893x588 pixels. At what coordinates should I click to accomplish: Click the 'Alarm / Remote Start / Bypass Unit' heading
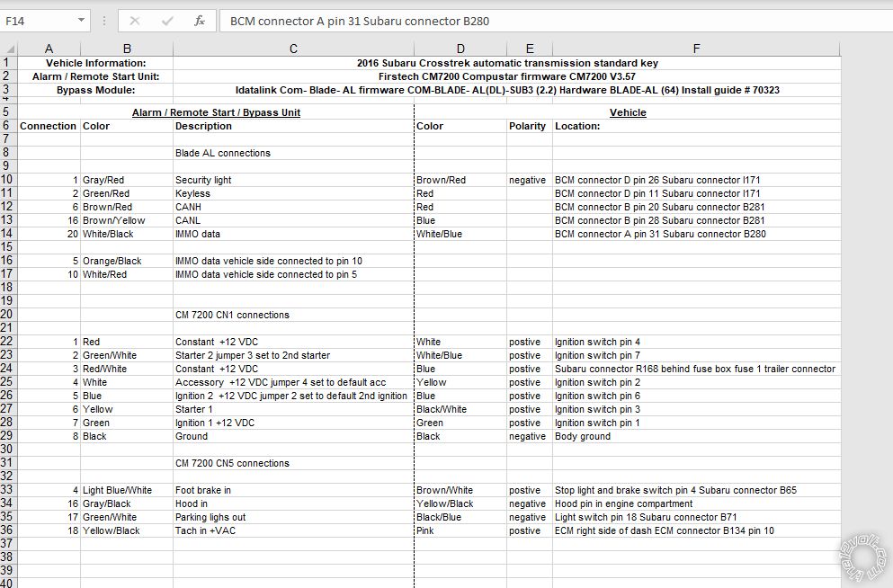216,112
